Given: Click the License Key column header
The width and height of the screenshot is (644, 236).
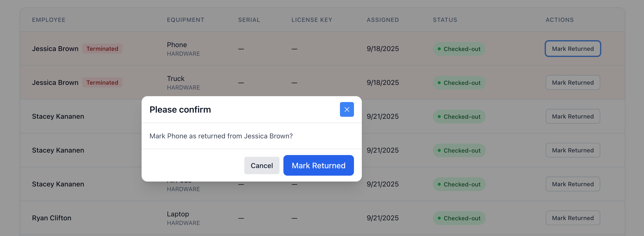Looking at the screenshot, I should pos(312,20).
